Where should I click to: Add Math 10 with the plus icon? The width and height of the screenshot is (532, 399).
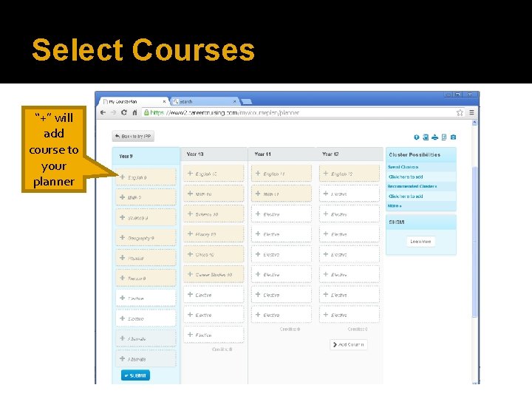pyautogui.click(x=190, y=194)
